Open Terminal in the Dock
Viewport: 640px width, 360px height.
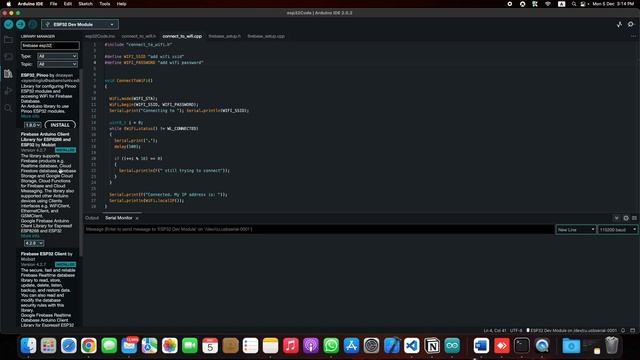point(522,346)
